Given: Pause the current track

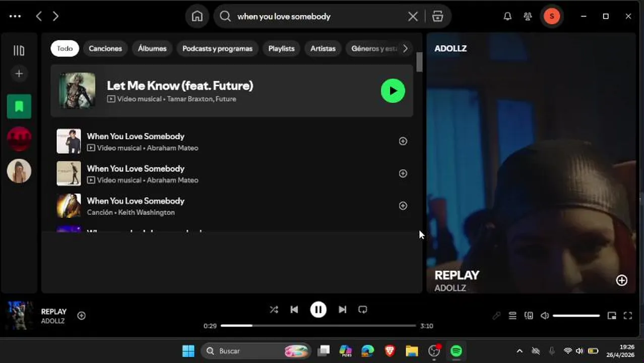Looking at the screenshot, I should (318, 310).
